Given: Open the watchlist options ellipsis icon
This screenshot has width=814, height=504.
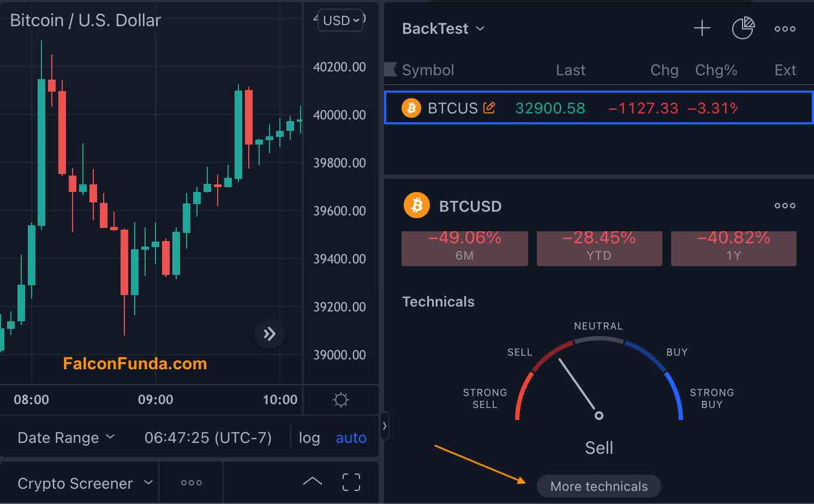Looking at the screenshot, I should pos(785,28).
